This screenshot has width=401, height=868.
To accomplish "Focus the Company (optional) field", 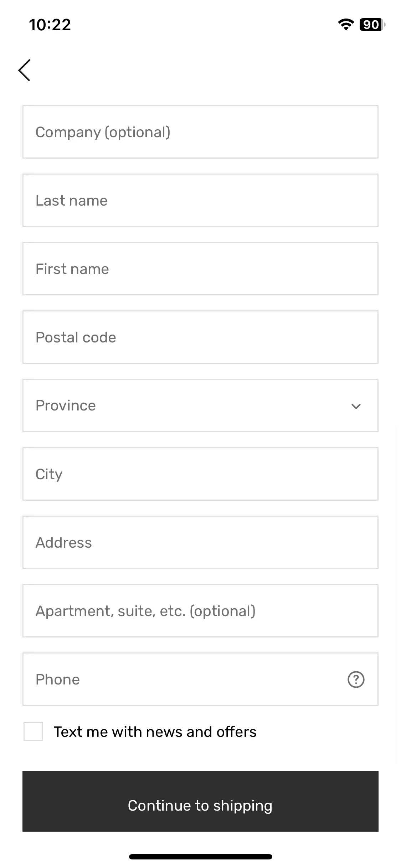I will click(x=200, y=132).
